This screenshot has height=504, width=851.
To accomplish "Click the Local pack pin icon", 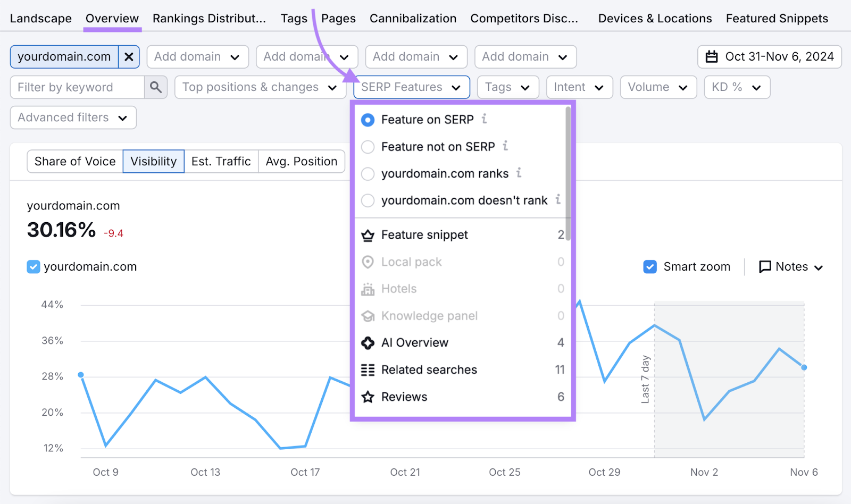I will [x=368, y=262].
